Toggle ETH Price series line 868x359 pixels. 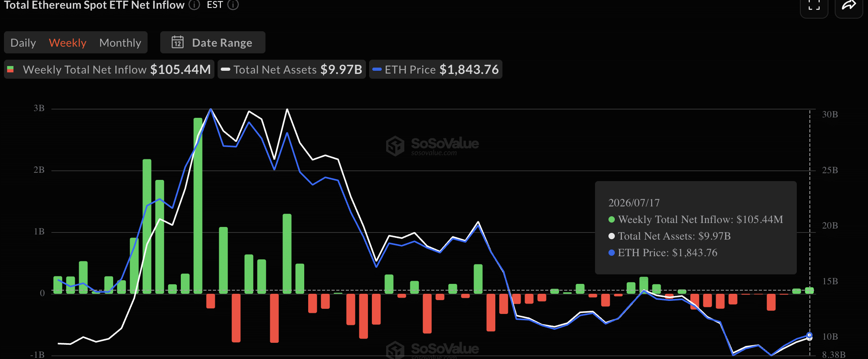pos(436,70)
